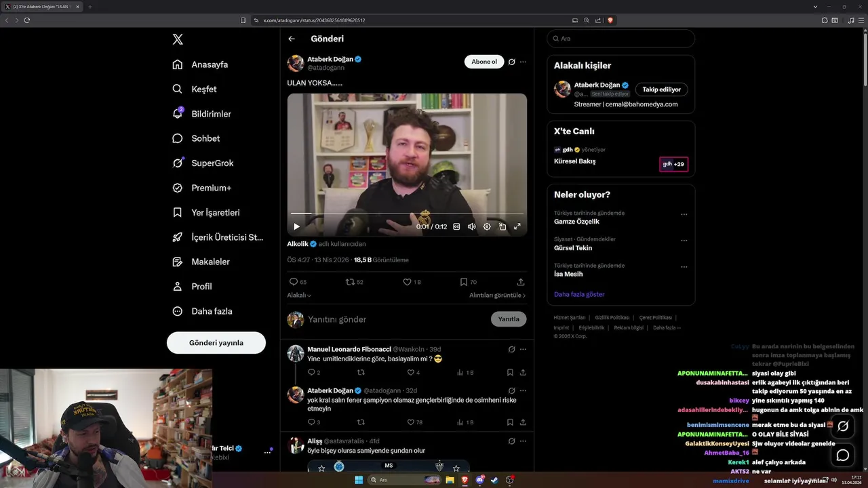This screenshot has width=868, height=488.
Task: Open Windows Start menu on taskbar
Action: pyautogui.click(x=359, y=480)
